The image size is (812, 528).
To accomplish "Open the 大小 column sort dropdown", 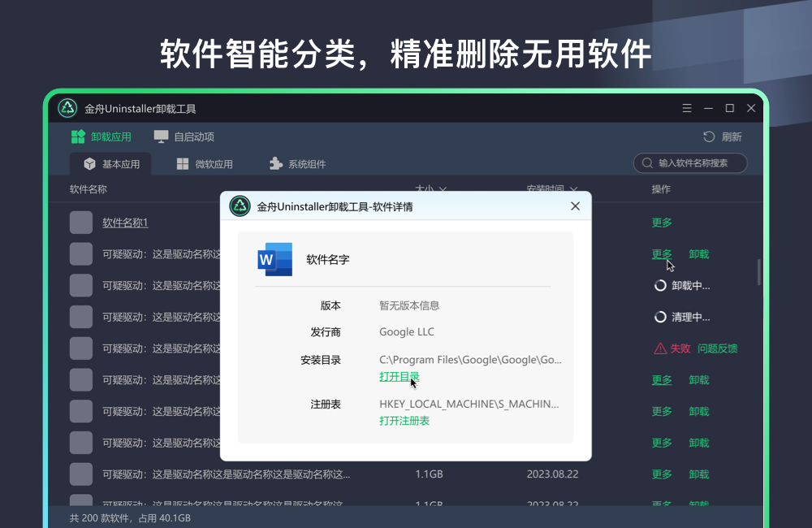I will click(x=443, y=188).
